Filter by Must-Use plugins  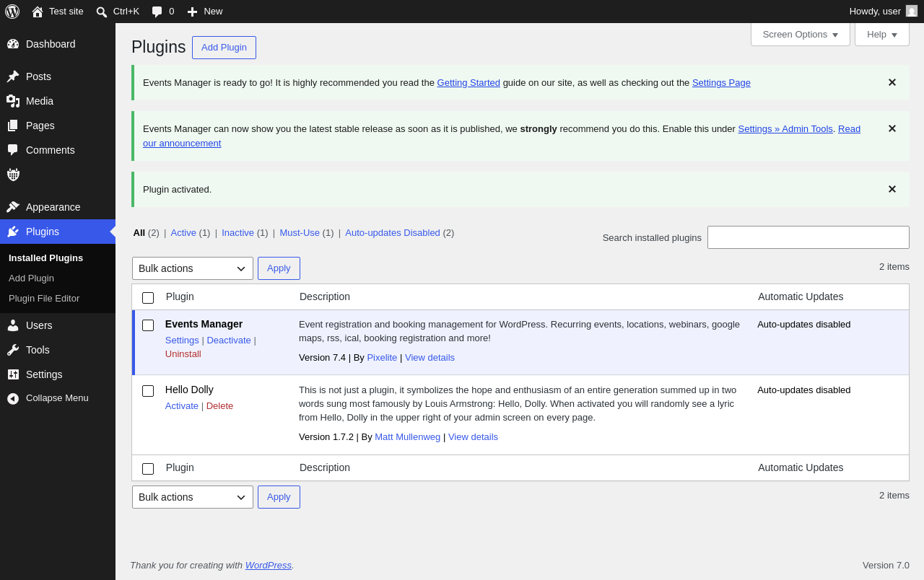tap(300, 232)
